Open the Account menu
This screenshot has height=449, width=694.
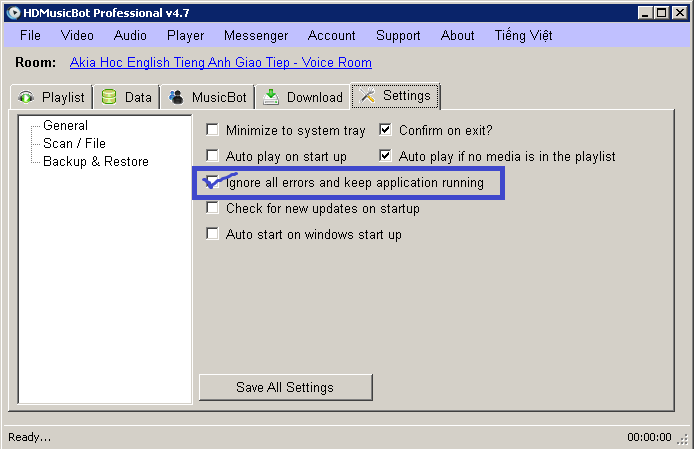[332, 35]
